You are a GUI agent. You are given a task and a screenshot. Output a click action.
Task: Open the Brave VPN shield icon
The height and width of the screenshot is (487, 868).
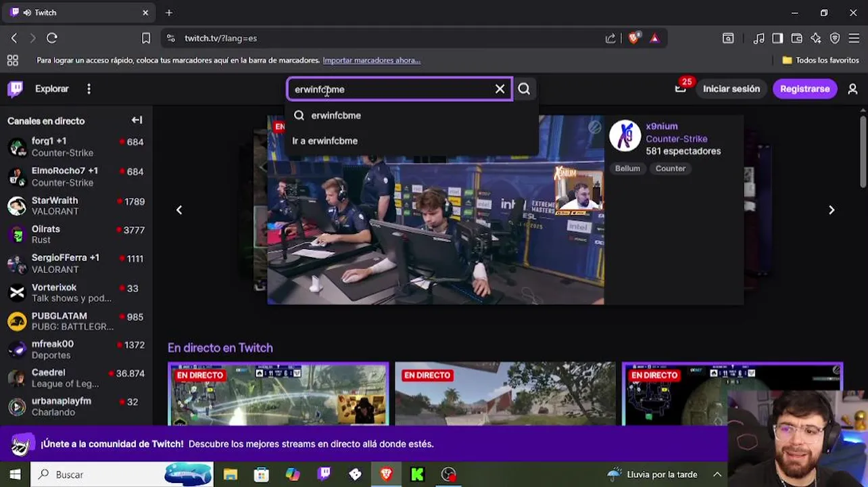pos(835,38)
